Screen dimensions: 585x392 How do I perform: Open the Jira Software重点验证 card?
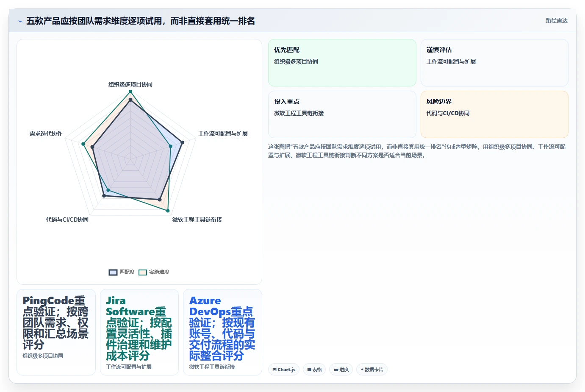(x=139, y=332)
